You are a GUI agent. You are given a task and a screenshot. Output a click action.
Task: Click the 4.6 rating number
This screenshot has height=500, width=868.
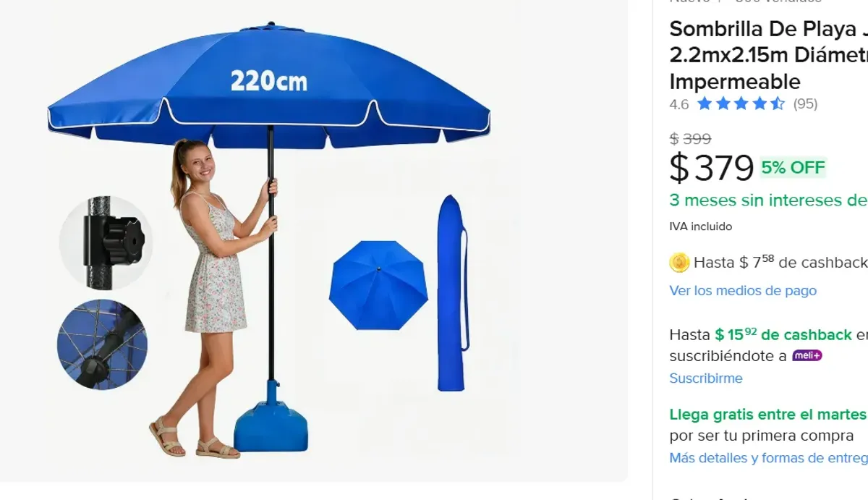click(679, 104)
